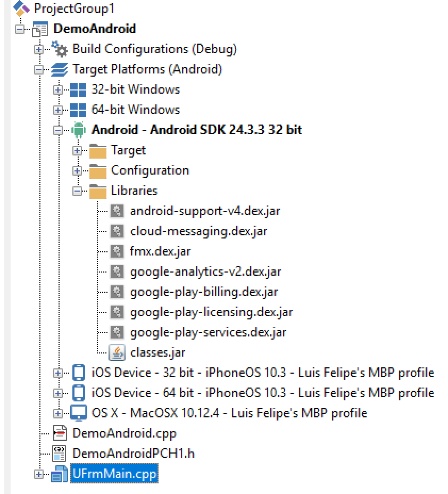Click the 64-bit Windows logo icon
The width and height of the screenshot is (448, 494).
click(x=78, y=110)
